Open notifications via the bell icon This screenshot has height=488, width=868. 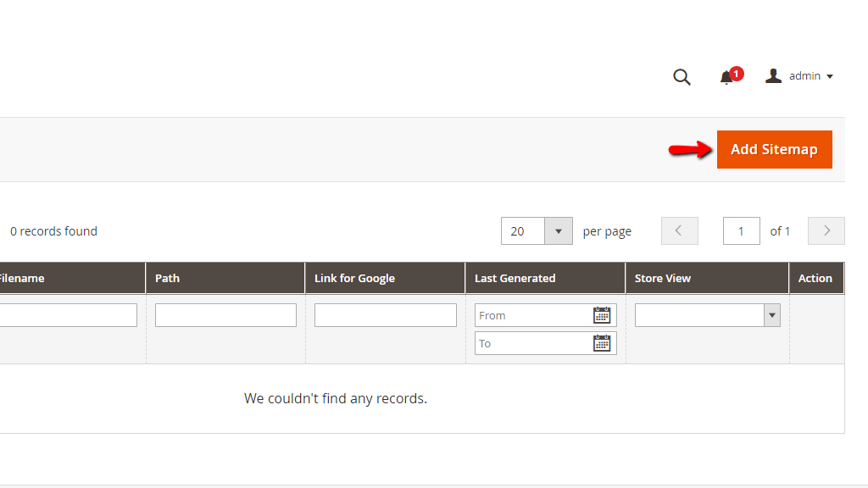726,78
